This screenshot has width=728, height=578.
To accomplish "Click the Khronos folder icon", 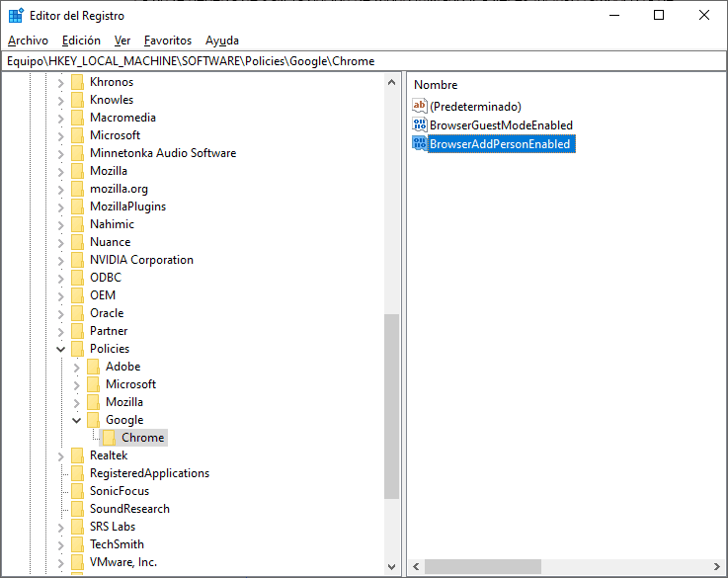I will pos(77,82).
